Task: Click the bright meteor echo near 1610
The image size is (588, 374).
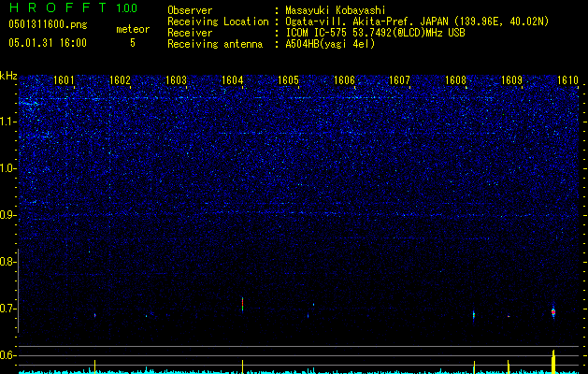Action: pos(553,312)
